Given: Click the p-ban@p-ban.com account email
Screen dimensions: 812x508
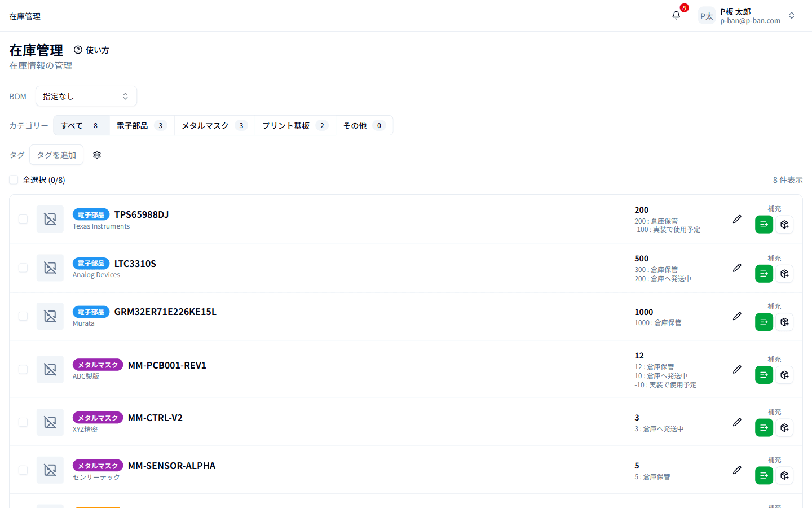Looking at the screenshot, I should 750,21.
